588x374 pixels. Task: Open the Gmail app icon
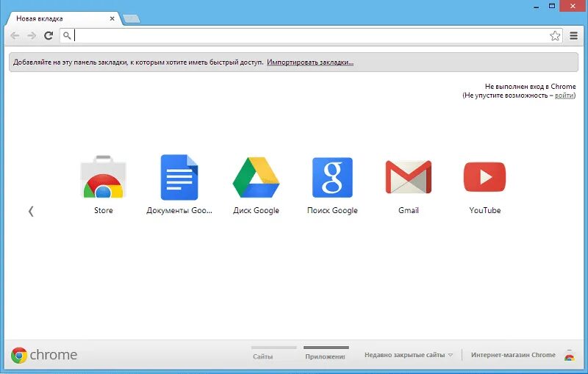tap(409, 177)
